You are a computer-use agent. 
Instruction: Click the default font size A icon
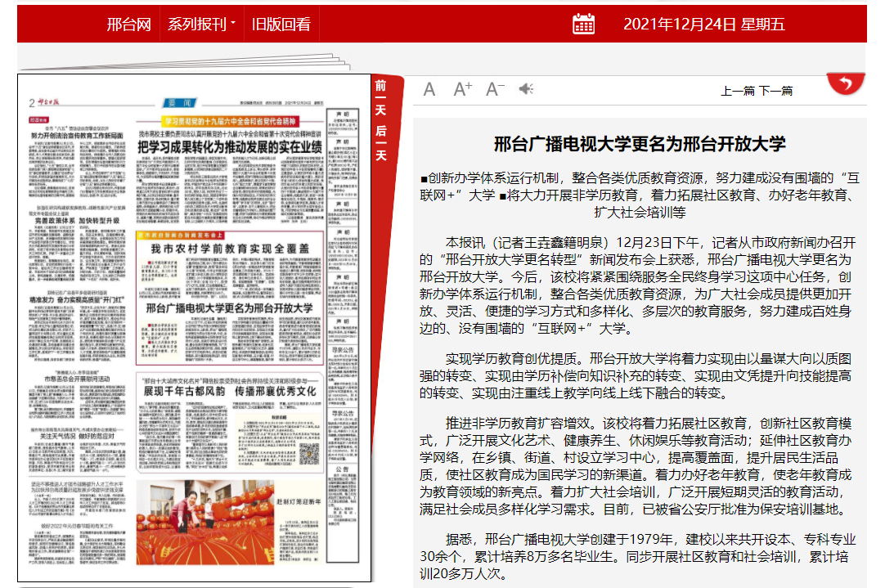tap(429, 89)
